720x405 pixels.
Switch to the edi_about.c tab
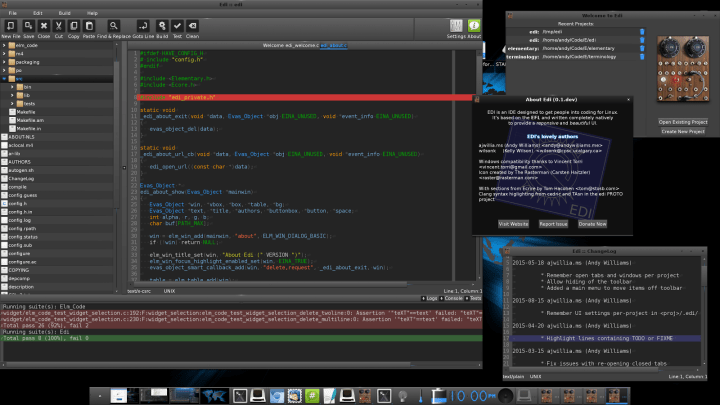tap(334, 45)
